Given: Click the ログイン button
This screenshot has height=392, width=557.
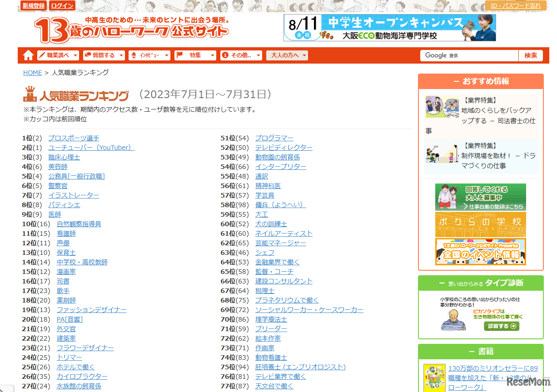Looking at the screenshot, I should pyautogui.click(x=62, y=5).
